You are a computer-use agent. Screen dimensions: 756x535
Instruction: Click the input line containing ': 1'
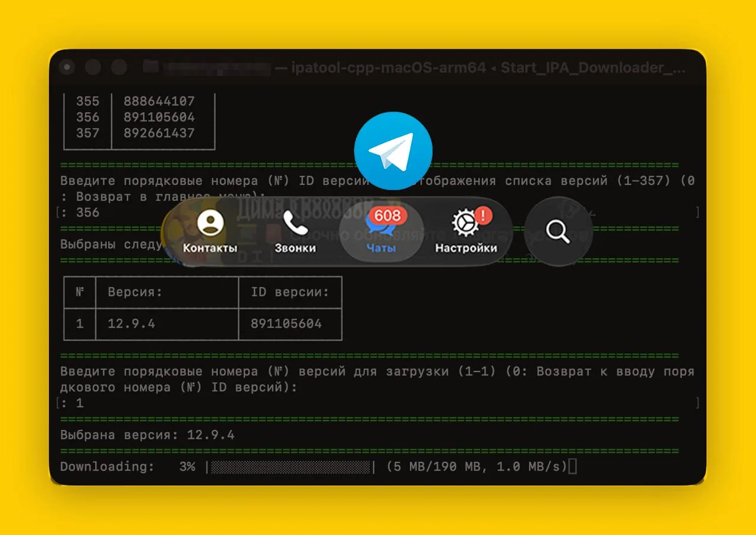pos(377,403)
